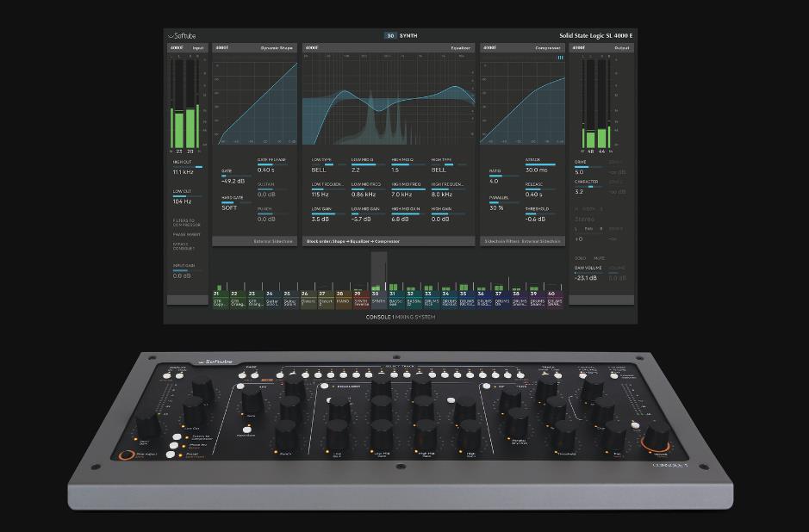Select track 29 SYNTH reverse
The width and height of the screenshot is (809, 532).
[x=361, y=299]
